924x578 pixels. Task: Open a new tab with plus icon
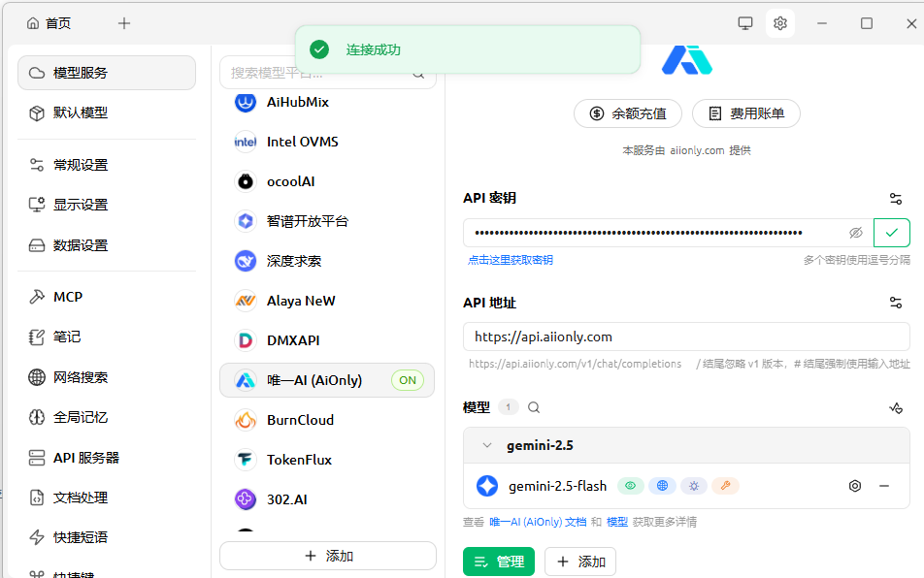pos(124,23)
